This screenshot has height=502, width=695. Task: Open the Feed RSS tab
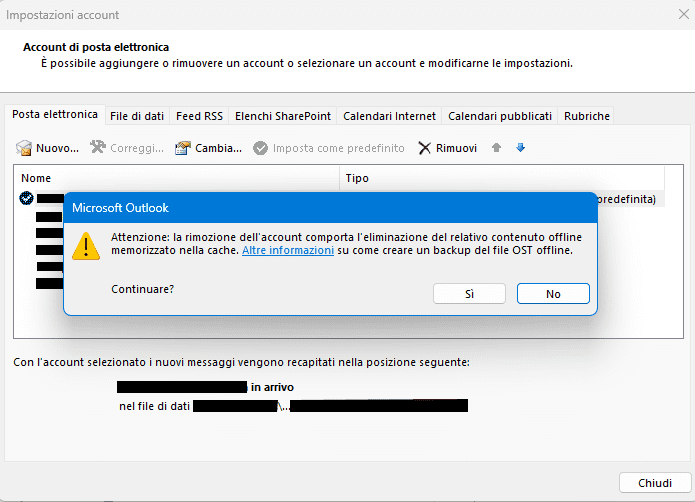199,116
